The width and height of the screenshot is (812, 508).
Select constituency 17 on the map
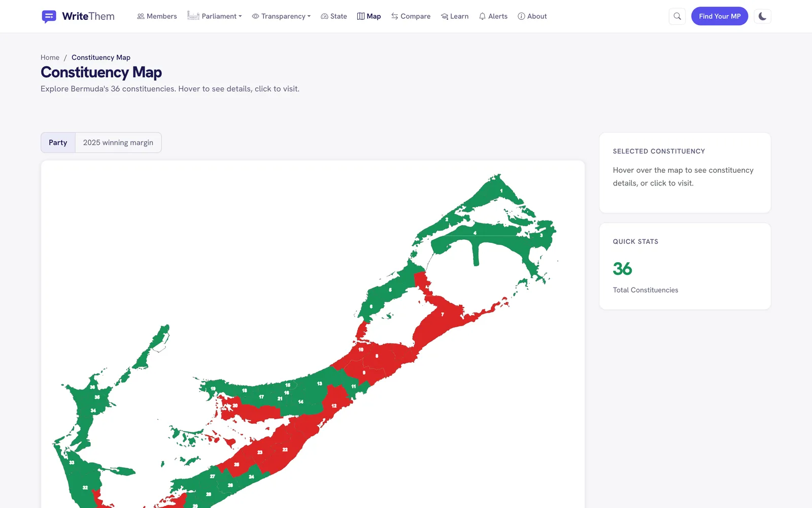coord(261,397)
